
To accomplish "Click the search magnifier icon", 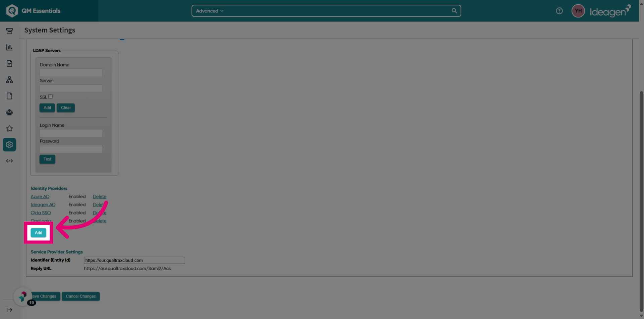I will pyautogui.click(x=454, y=11).
